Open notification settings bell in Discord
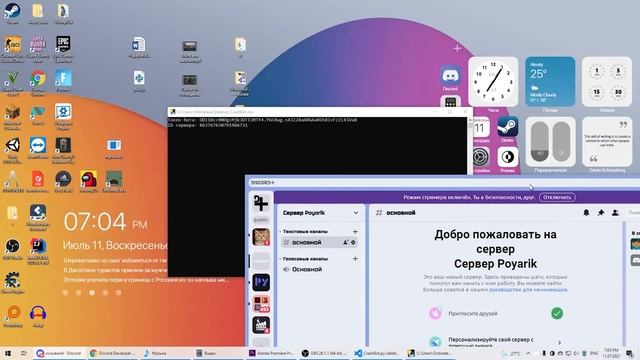 tap(586, 213)
